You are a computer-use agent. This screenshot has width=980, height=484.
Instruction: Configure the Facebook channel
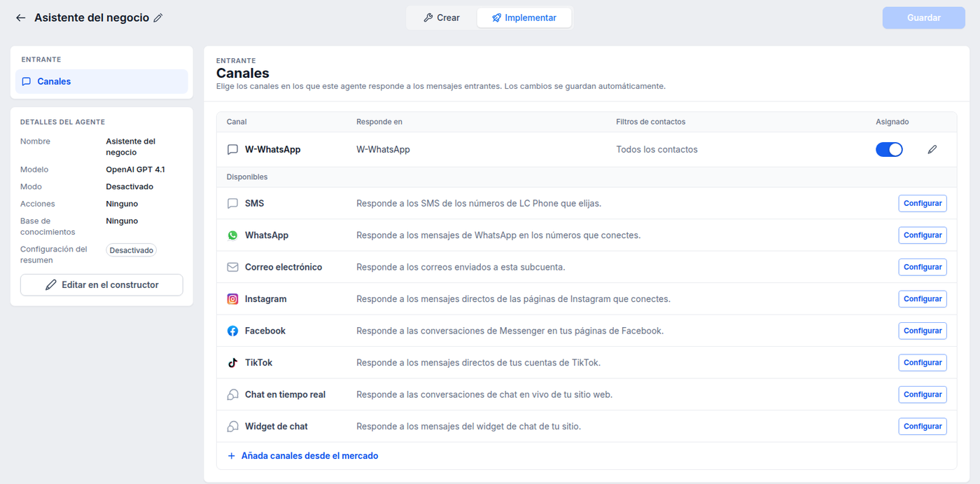click(923, 331)
